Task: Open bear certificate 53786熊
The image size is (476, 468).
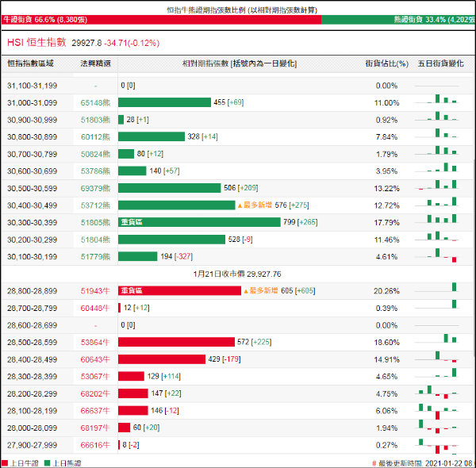Action: (95, 171)
